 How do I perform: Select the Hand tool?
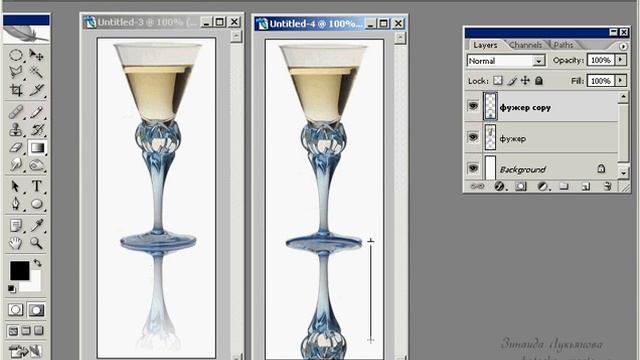(x=16, y=243)
